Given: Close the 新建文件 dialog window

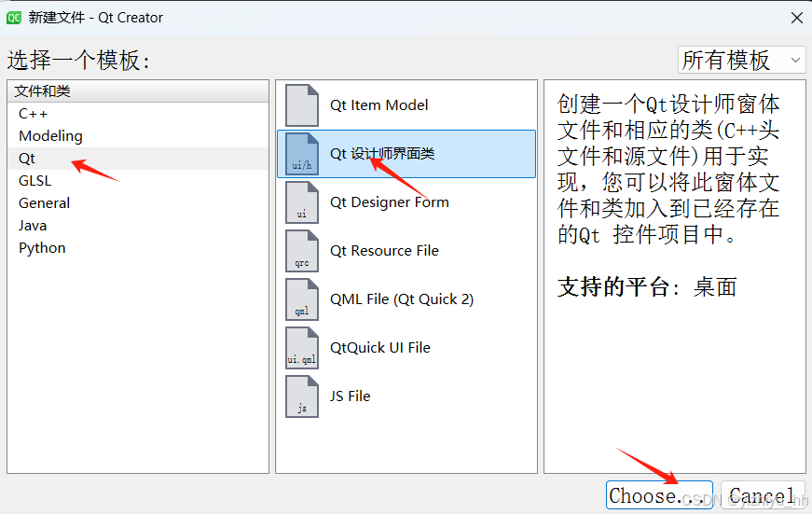Looking at the screenshot, I should [797, 18].
